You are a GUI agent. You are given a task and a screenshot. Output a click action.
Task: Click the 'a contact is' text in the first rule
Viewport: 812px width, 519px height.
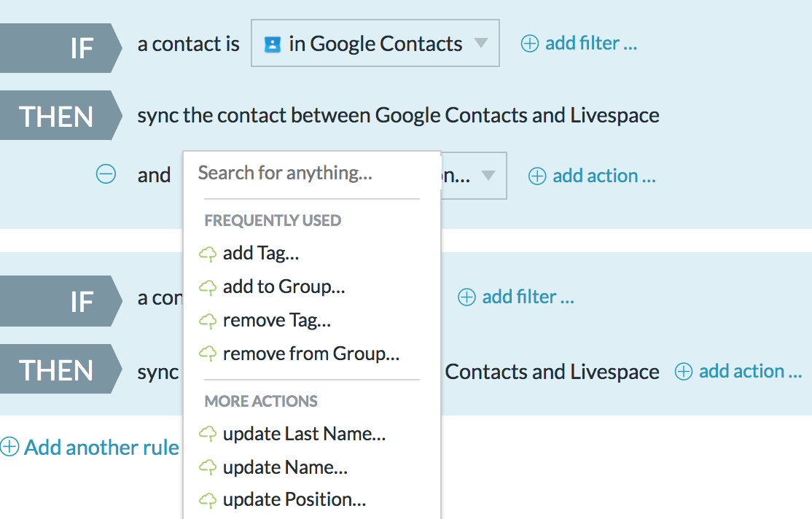(x=189, y=44)
